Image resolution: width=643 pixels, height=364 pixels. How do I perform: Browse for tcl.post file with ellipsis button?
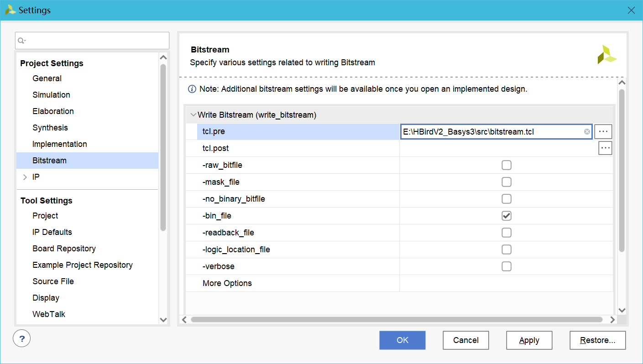(605, 148)
